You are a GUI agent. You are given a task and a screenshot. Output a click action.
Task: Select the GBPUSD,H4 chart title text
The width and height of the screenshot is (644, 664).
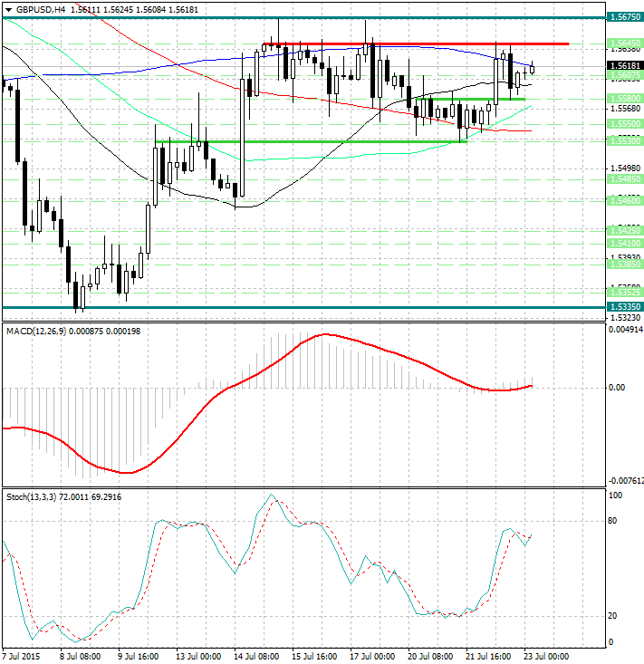coord(41,9)
